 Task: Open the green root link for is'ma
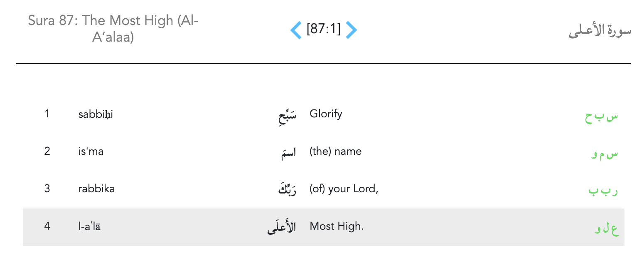pos(605,154)
